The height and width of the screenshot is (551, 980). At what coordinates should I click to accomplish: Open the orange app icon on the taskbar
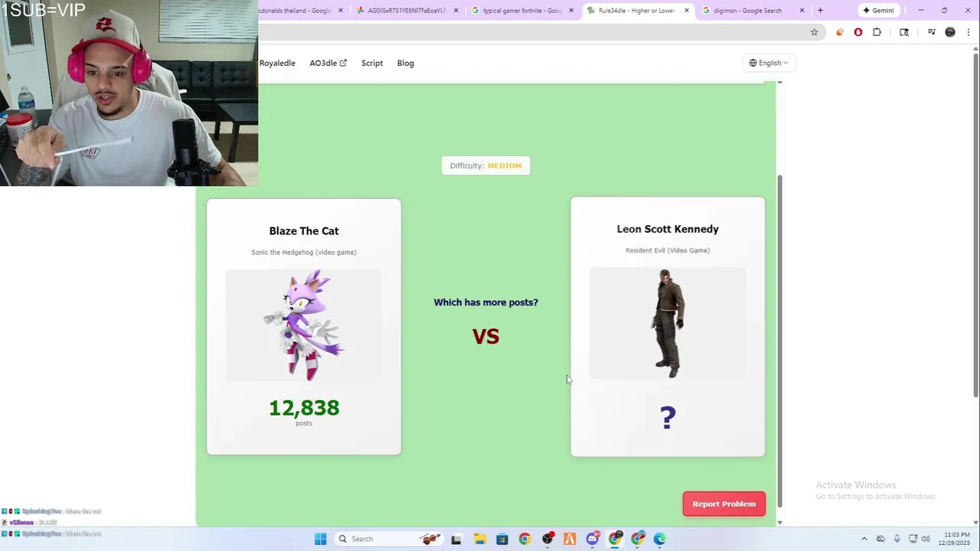pyautogui.click(x=570, y=539)
